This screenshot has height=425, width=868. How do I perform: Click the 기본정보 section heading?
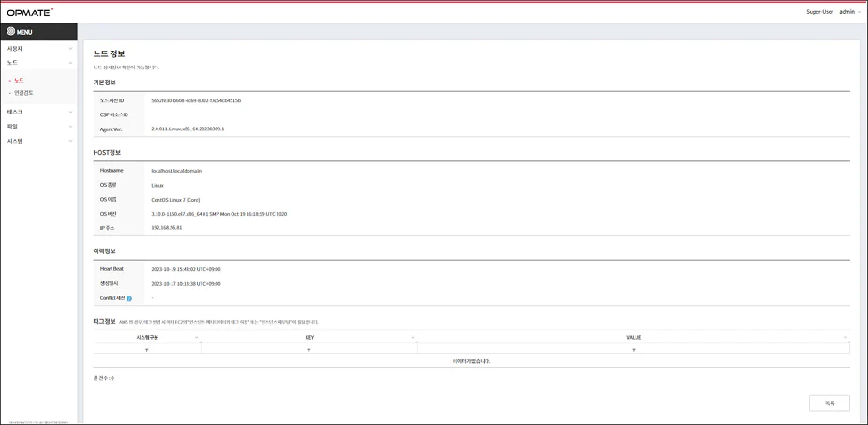(x=105, y=82)
